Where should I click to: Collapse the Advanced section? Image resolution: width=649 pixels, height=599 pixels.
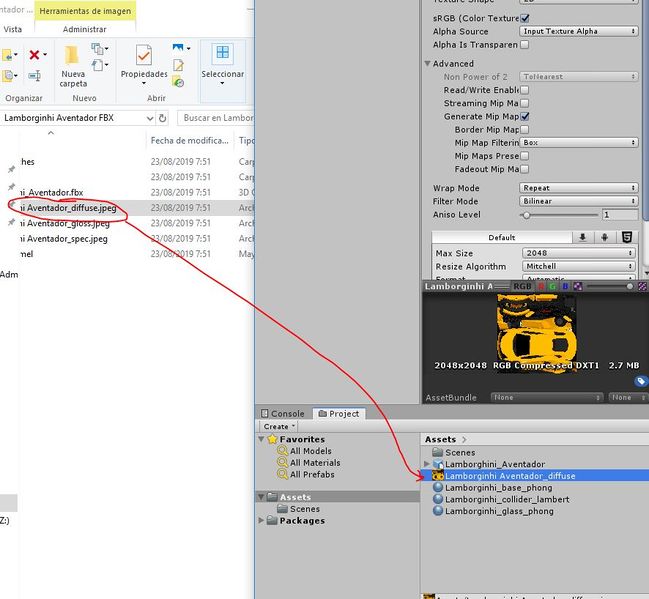point(428,64)
